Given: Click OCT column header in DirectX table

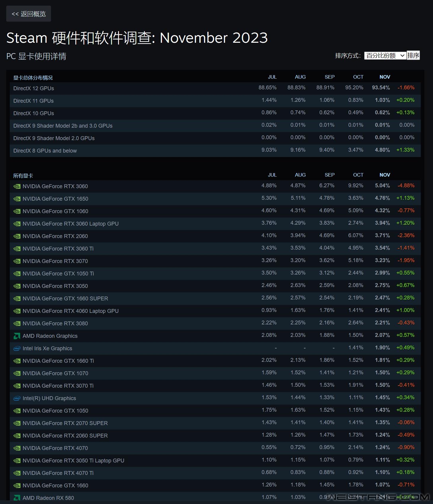Looking at the screenshot, I should 358,77.
